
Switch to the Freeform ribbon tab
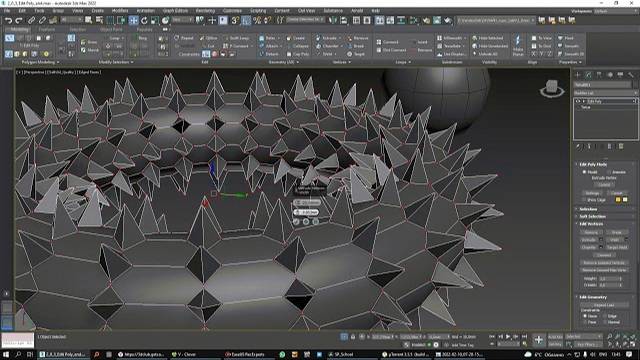(x=47, y=29)
